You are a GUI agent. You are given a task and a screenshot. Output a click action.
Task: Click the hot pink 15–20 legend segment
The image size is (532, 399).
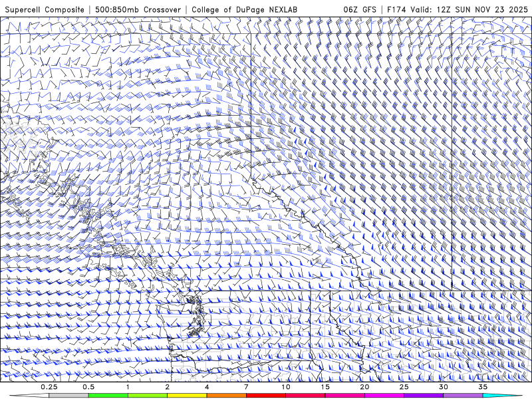coord(344,396)
